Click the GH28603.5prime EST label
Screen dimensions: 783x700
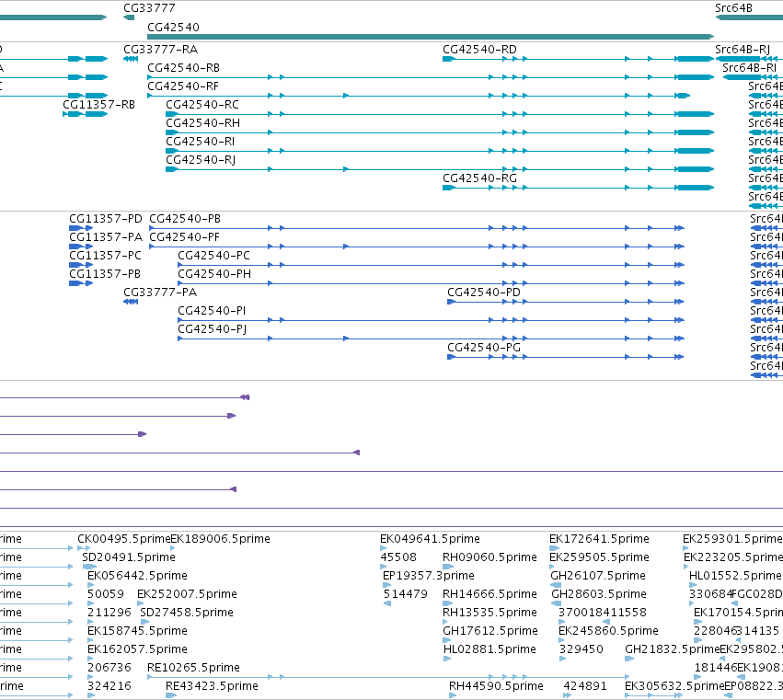[599, 594]
